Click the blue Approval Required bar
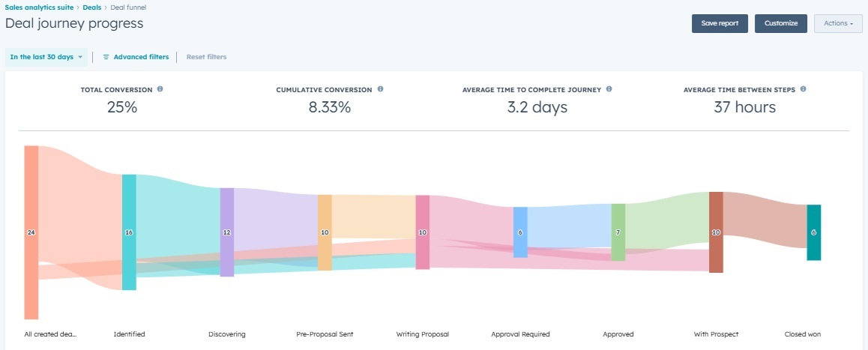Image resolution: width=868 pixels, height=350 pixels. pos(520,232)
